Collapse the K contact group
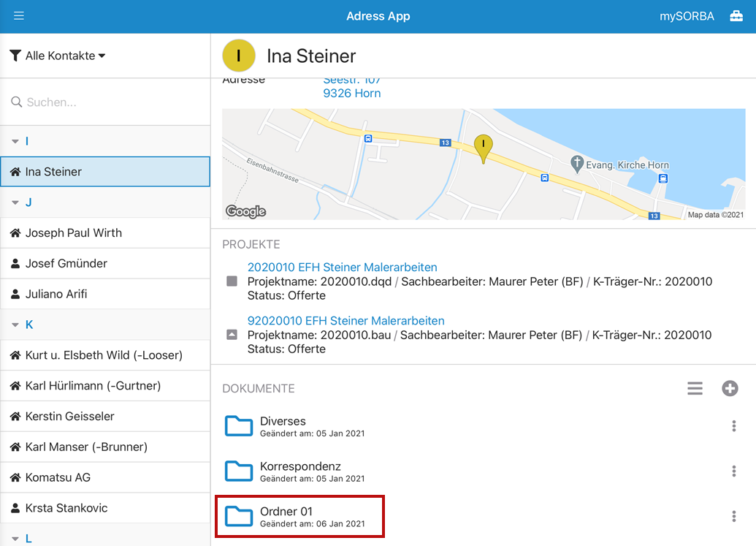 pyautogui.click(x=15, y=325)
